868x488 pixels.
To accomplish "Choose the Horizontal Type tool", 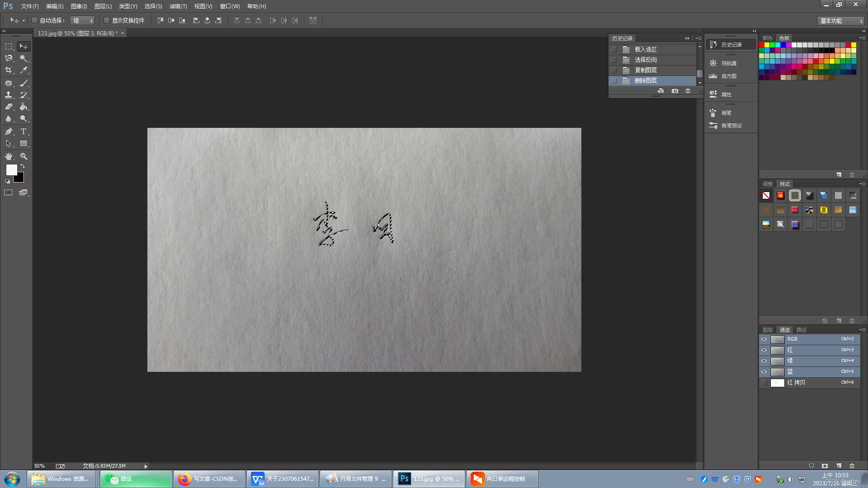I will pos(24,131).
